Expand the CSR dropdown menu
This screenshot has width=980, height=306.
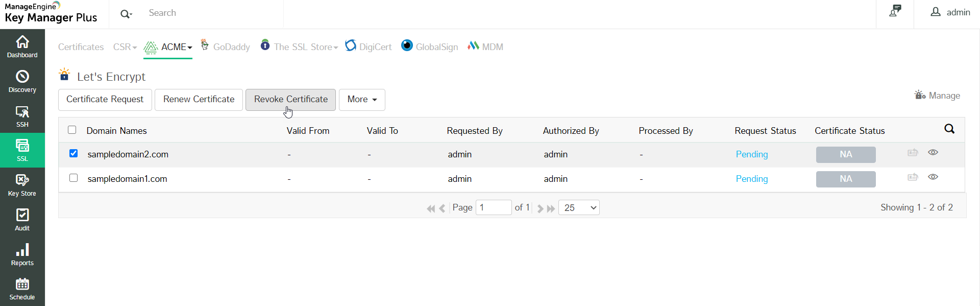[x=125, y=47]
